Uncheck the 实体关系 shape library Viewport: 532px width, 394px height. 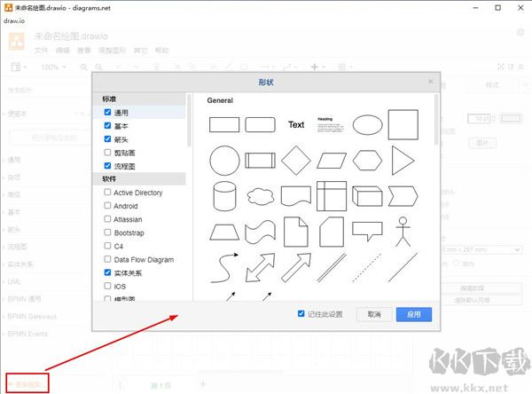click(107, 272)
